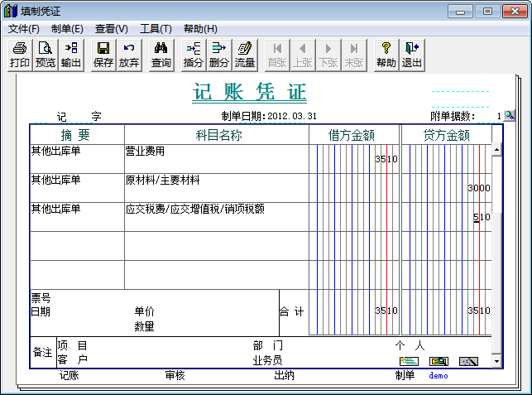Open the 工具(T) menu
Image resolution: width=532 pixels, height=395 pixels.
pos(156,29)
